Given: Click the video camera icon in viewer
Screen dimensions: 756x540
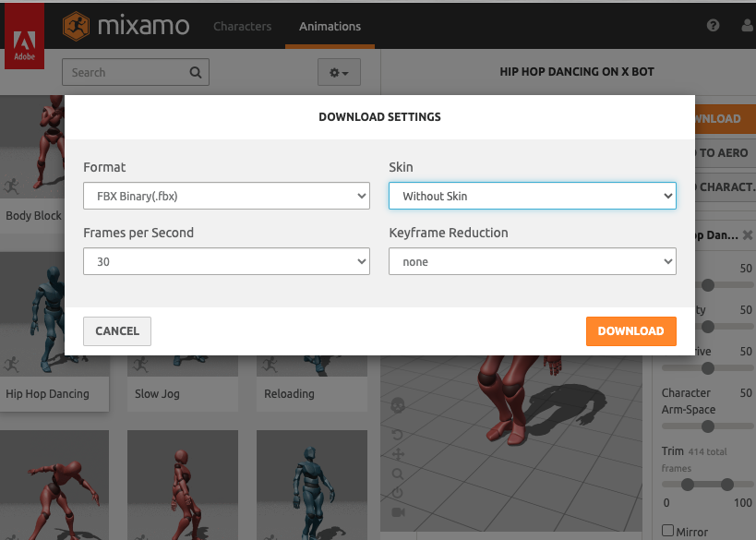Looking at the screenshot, I should [x=398, y=512].
